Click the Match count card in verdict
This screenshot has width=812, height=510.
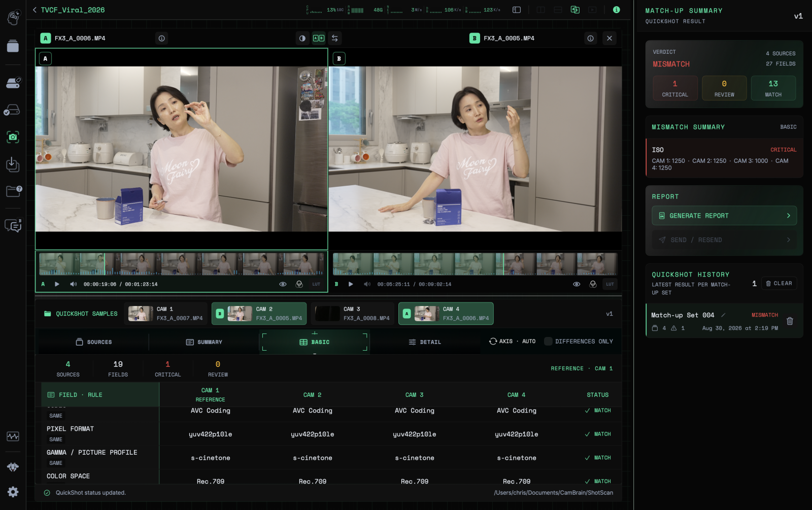773,88
